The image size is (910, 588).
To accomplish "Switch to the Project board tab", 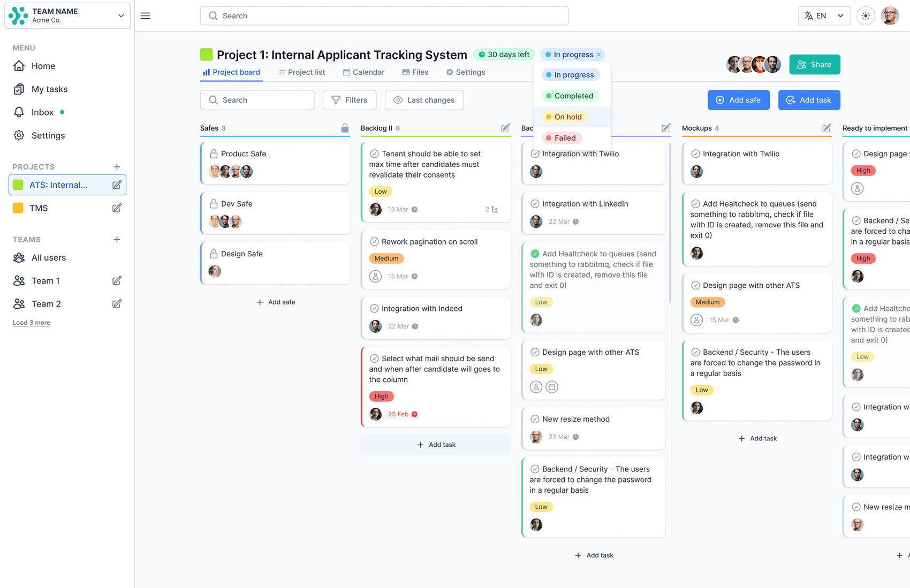I will [231, 72].
